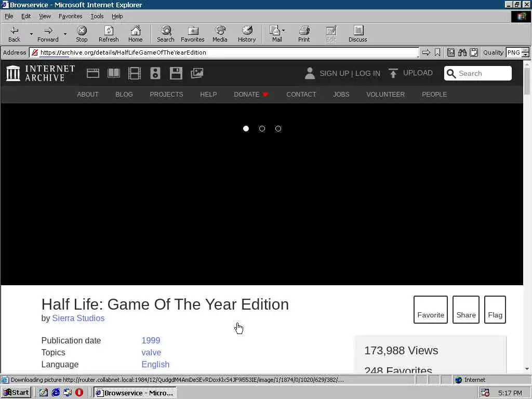
Task: Select the first carousel dot
Action: coord(246,129)
